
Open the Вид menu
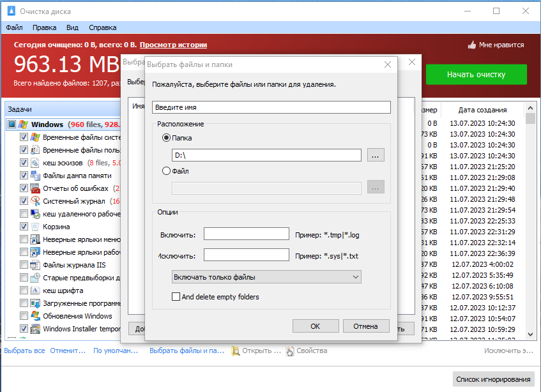pyautogui.click(x=72, y=27)
